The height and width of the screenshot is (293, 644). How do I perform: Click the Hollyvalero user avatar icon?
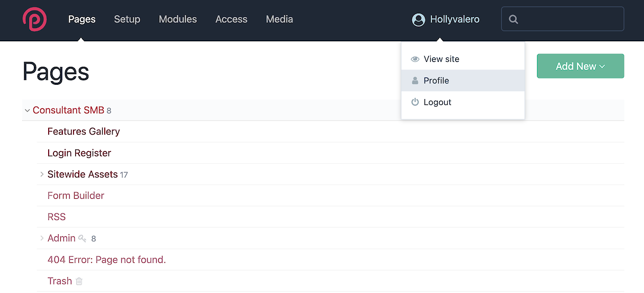pos(419,20)
